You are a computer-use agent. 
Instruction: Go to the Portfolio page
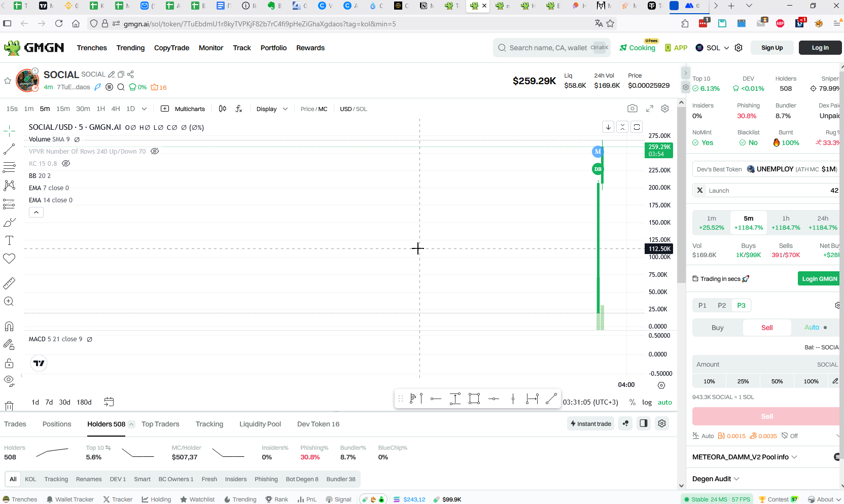pyautogui.click(x=273, y=48)
